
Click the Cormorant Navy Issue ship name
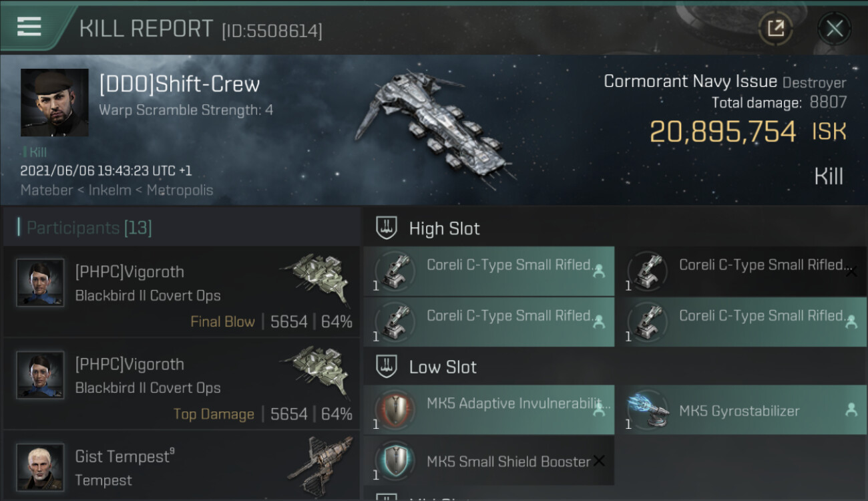coord(690,81)
